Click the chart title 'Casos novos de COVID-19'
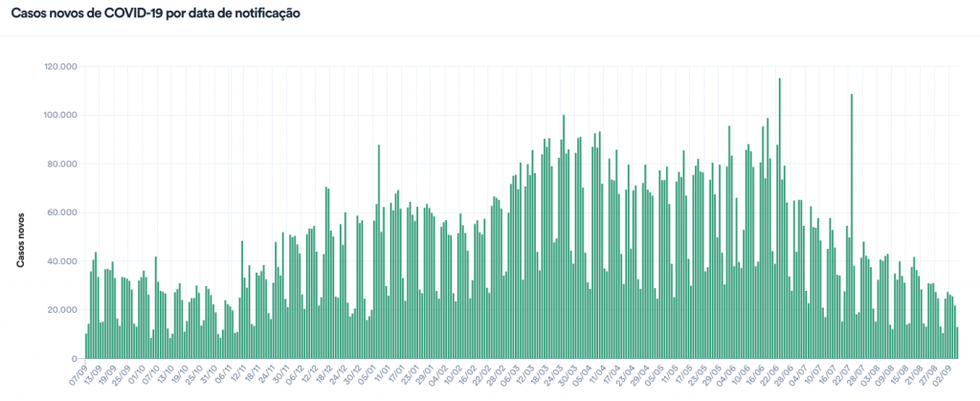 (155, 14)
